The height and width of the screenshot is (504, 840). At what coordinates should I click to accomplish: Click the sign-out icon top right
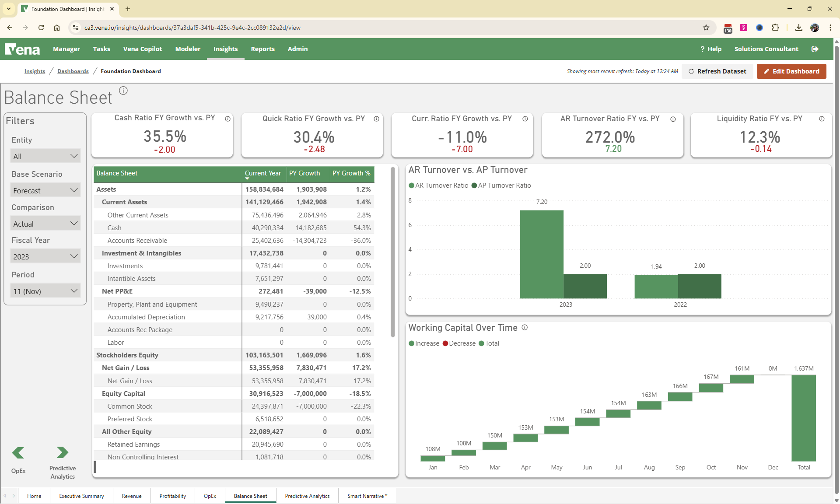tap(815, 49)
